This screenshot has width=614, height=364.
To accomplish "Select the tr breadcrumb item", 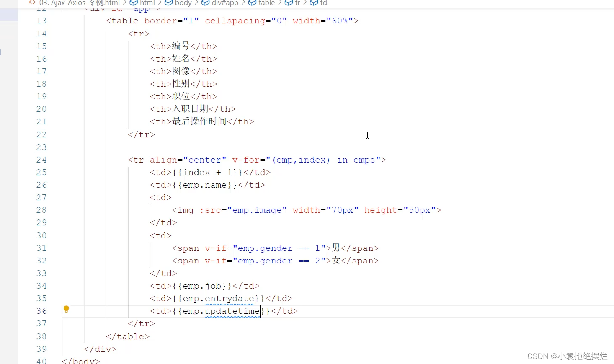I will (297, 3).
